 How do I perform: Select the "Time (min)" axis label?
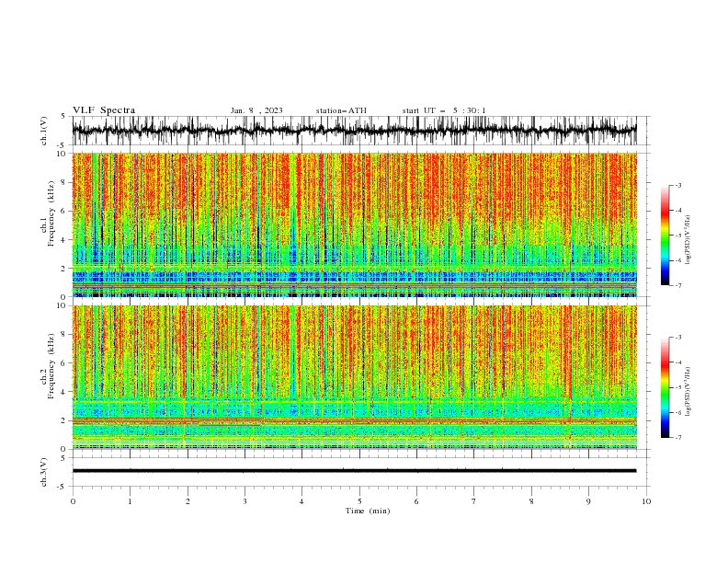click(x=368, y=511)
